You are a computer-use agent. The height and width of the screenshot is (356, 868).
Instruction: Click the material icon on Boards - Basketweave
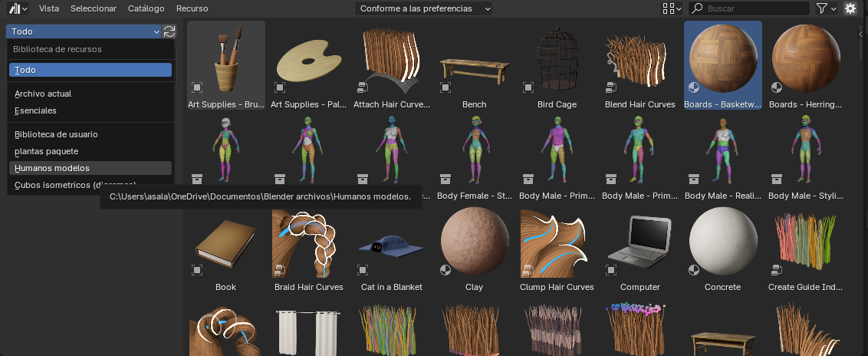pos(694,87)
